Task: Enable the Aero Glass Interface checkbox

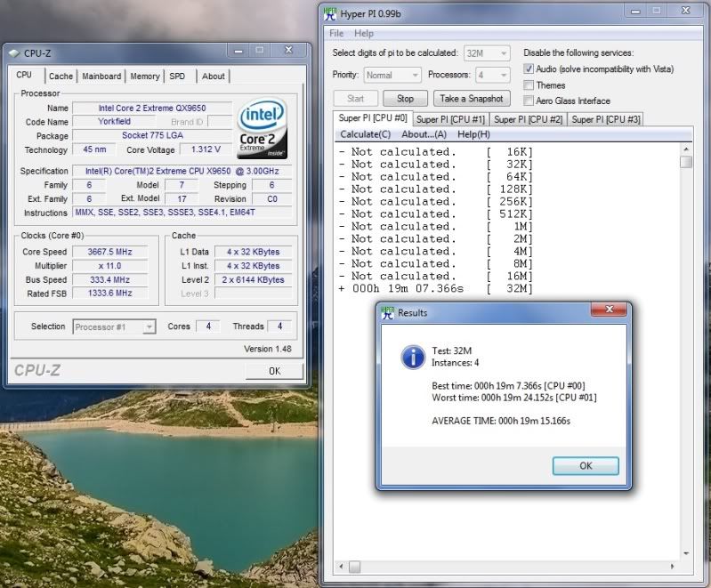Action: point(529,101)
